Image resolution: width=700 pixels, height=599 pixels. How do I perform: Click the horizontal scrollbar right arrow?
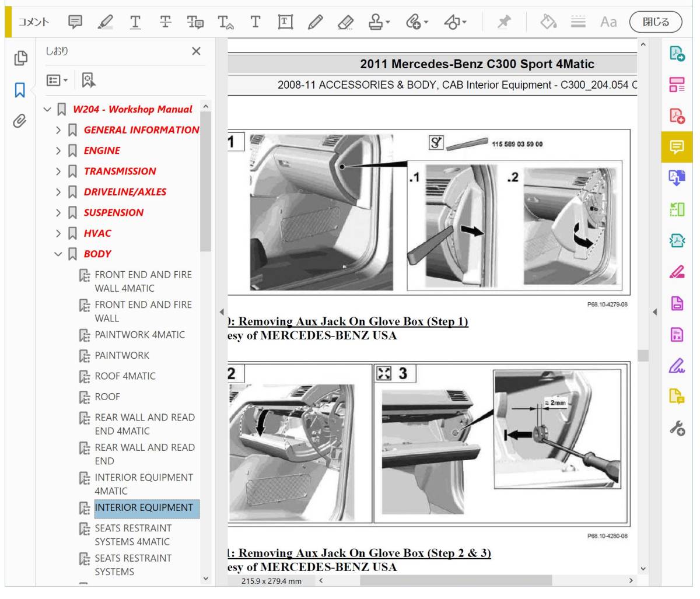click(631, 580)
